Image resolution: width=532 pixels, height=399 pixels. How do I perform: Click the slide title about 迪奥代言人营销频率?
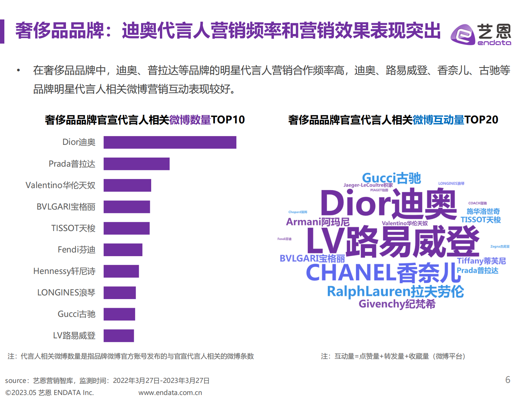point(228,31)
